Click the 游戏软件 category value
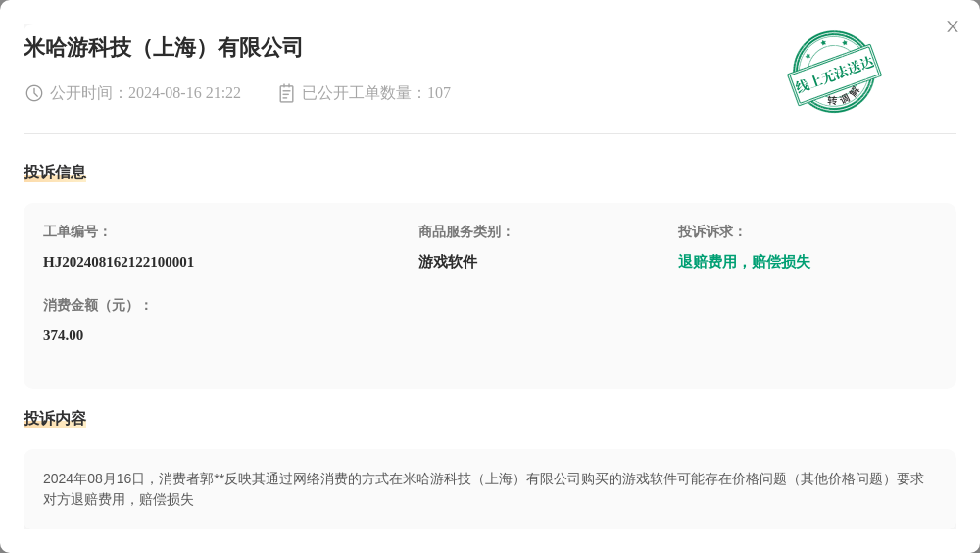The width and height of the screenshot is (980, 553). click(x=448, y=262)
